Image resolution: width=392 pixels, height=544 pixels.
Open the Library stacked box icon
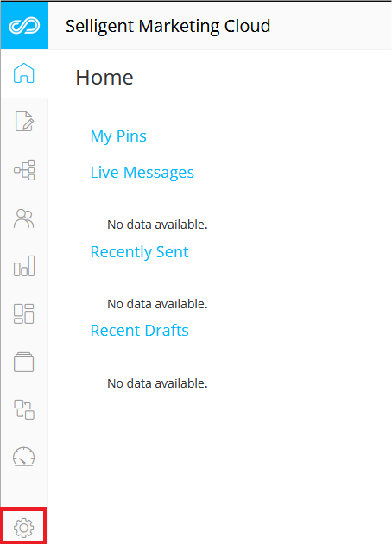(x=24, y=362)
